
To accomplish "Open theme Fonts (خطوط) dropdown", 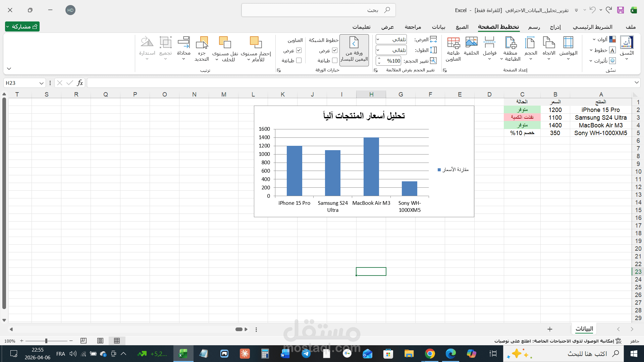I will click(603, 50).
